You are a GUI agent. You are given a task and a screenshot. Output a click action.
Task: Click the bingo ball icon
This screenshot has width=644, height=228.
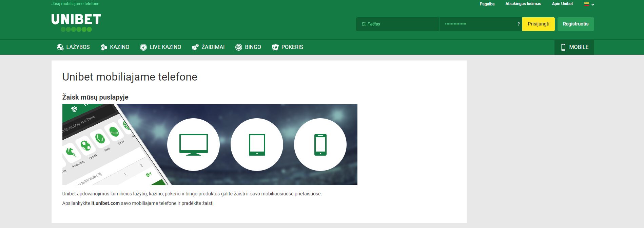tap(239, 47)
